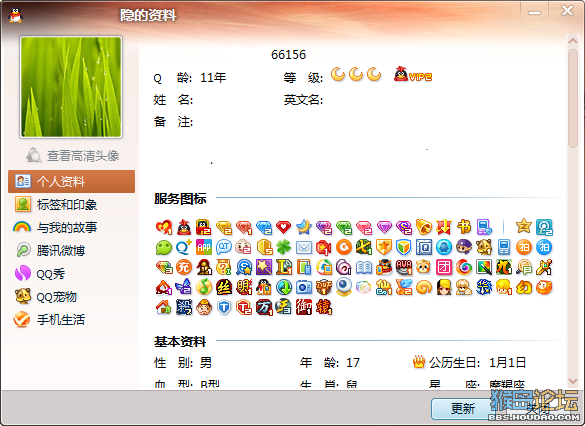Image resolution: width=585 pixels, height=426 pixels.
Task: Click the blue diamond service icon
Action: (x=264, y=227)
